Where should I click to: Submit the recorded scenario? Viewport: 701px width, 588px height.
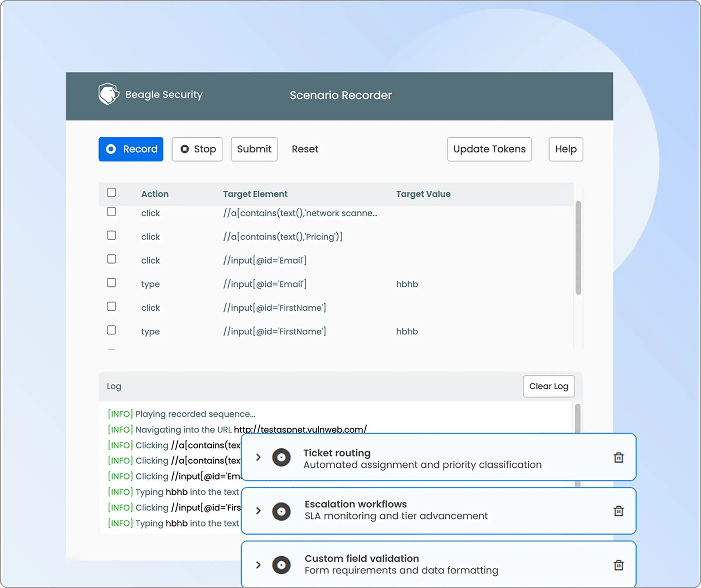tap(254, 149)
